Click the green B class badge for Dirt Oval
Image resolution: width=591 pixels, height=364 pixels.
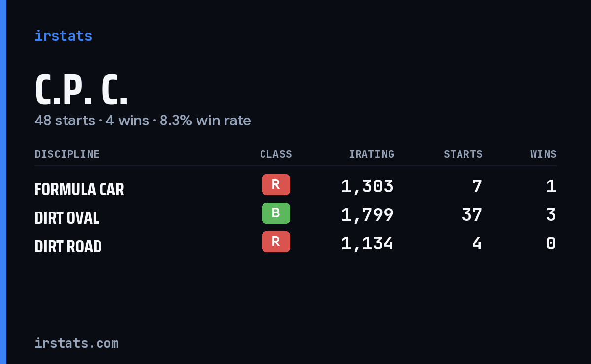pyautogui.click(x=276, y=213)
